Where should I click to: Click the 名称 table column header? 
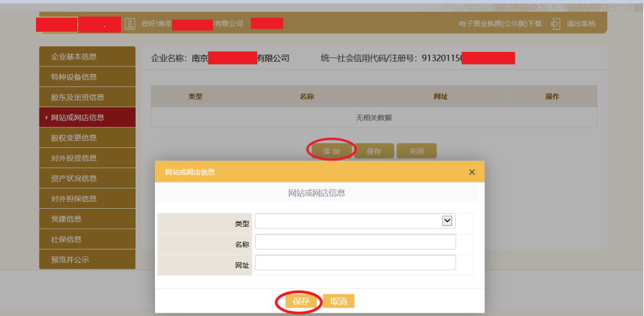pyautogui.click(x=307, y=96)
